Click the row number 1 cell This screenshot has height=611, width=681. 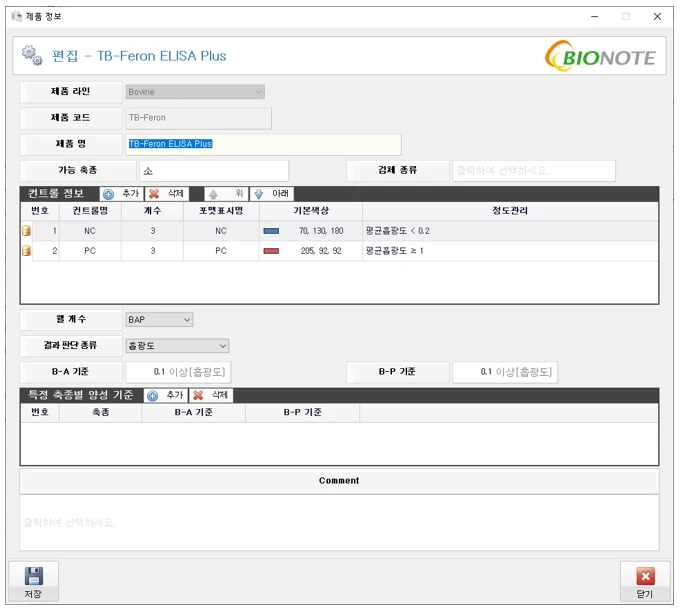point(46,231)
